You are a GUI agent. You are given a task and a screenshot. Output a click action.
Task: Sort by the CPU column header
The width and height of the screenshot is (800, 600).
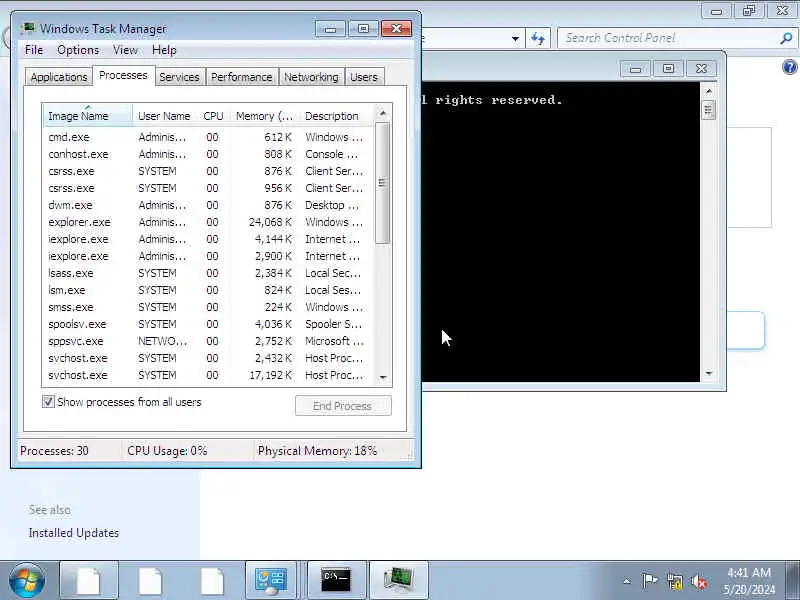coord(213,116)
